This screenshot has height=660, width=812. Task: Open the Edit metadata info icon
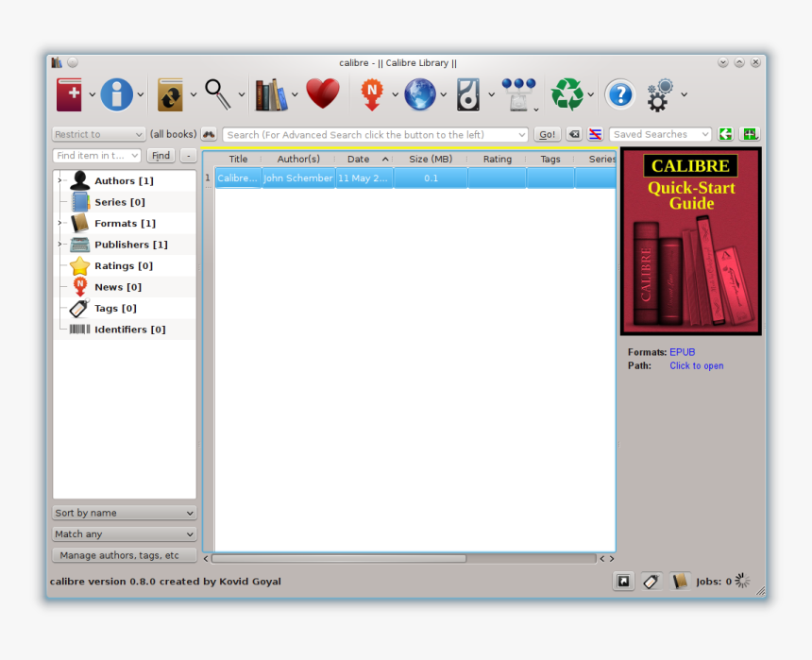116,94
